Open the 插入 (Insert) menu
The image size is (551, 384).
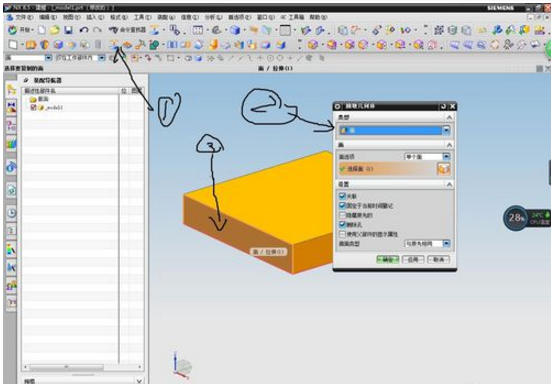95,17
